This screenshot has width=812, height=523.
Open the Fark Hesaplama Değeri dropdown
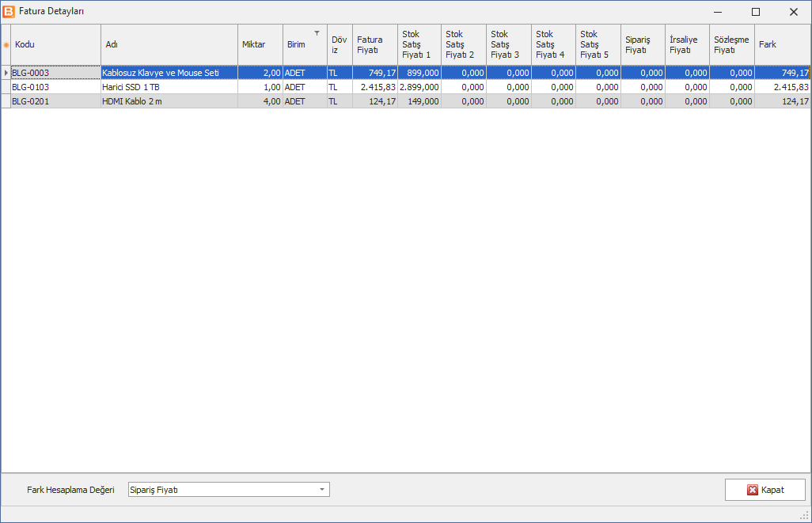click(x=322, y=489)
